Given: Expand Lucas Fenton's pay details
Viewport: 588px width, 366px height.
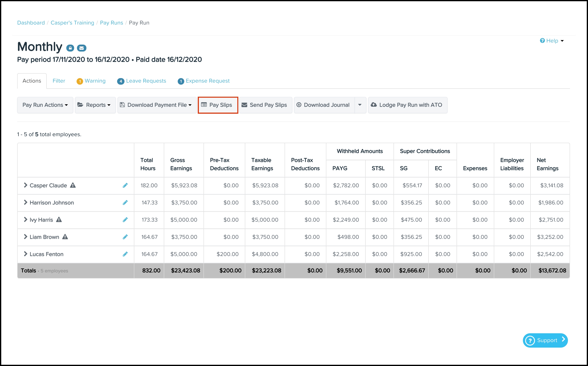Looking at the screenshot, I should [x=25, y=254].
